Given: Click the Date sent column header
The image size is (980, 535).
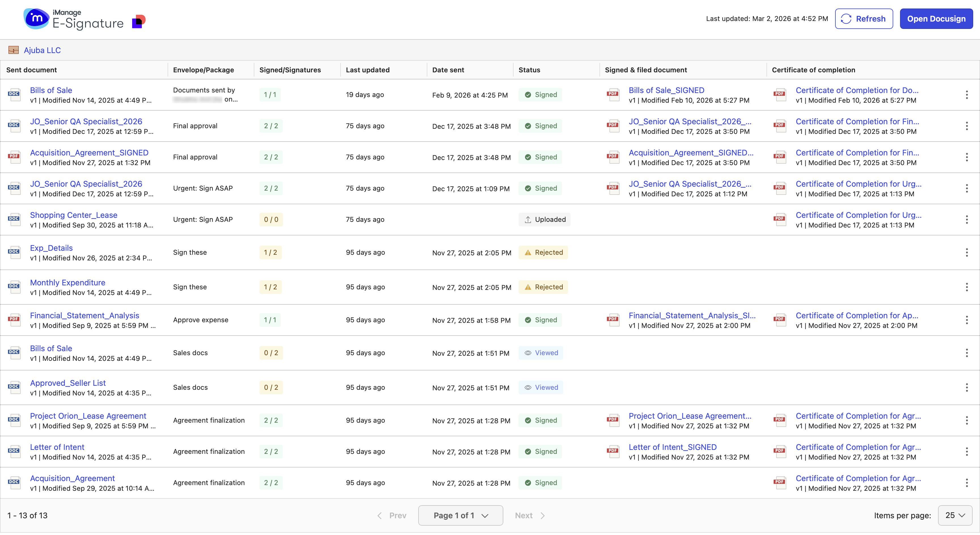Looking at the screenshot, I should 448,70.
